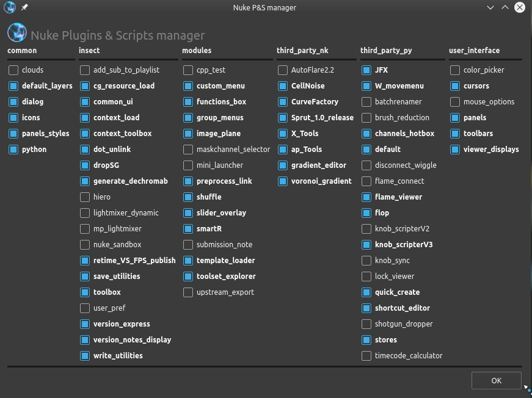Viewport: 532px width, 398px height.
Task: Click the shade window arrow in the title bar
Action: coord(505,7)
